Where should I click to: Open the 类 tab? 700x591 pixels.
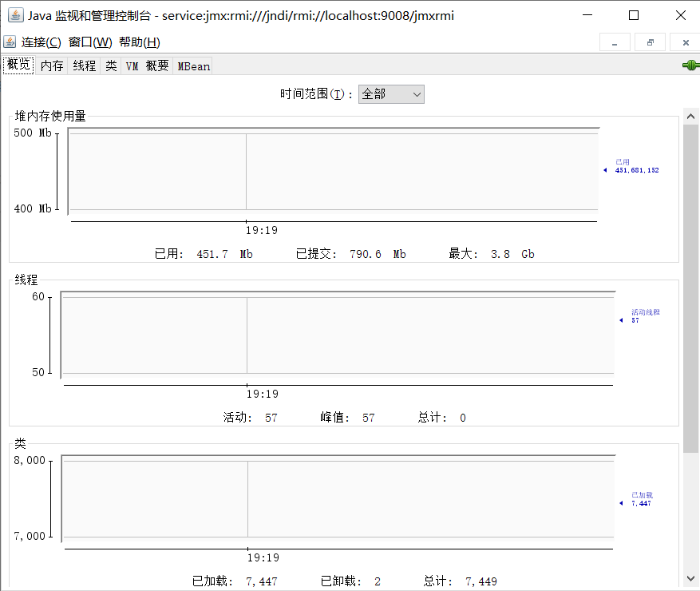[110, 65]
